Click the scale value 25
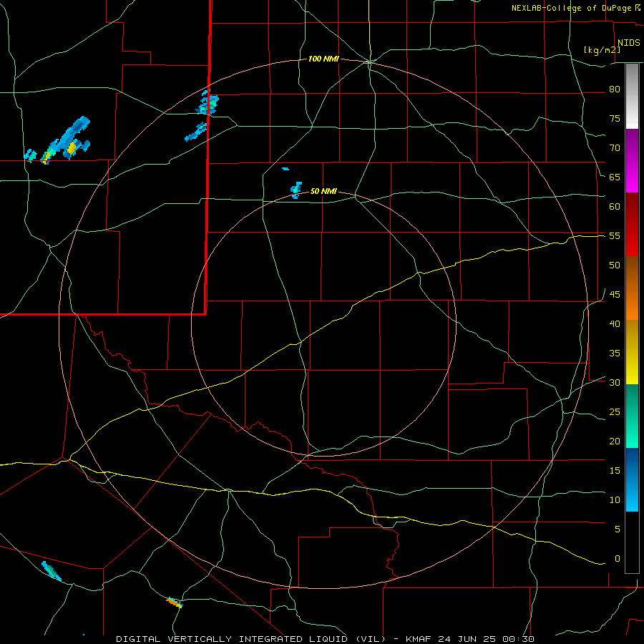This screenshot has width=644, height=644. point(615,412)
